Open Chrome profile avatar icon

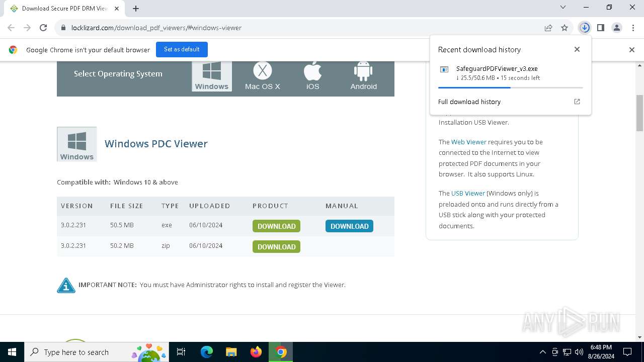click(x=617, y=28)
